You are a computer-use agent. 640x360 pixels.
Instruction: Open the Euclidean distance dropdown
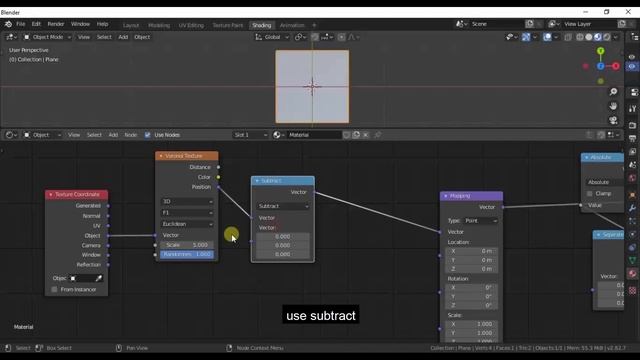(x=187, y=224)
